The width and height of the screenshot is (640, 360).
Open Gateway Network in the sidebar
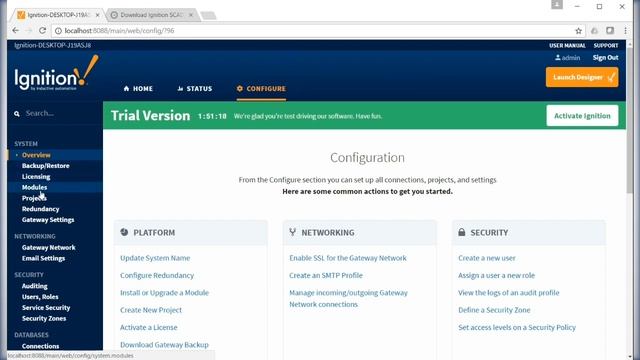pos(49,247)
